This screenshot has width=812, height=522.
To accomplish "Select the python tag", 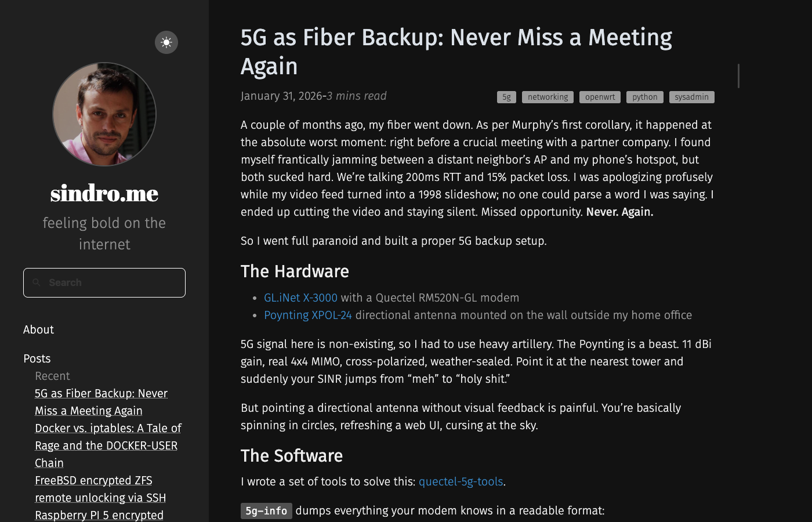I will [x=644, y=97].
